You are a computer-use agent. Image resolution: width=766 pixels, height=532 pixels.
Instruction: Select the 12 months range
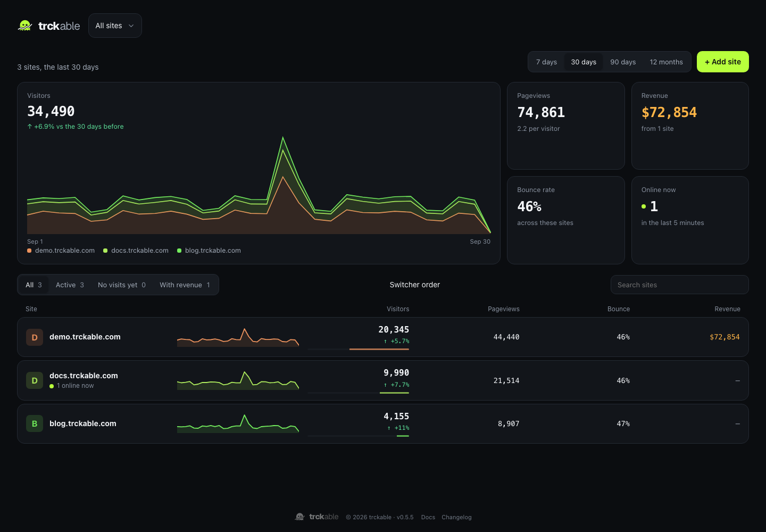click(666, 62)
